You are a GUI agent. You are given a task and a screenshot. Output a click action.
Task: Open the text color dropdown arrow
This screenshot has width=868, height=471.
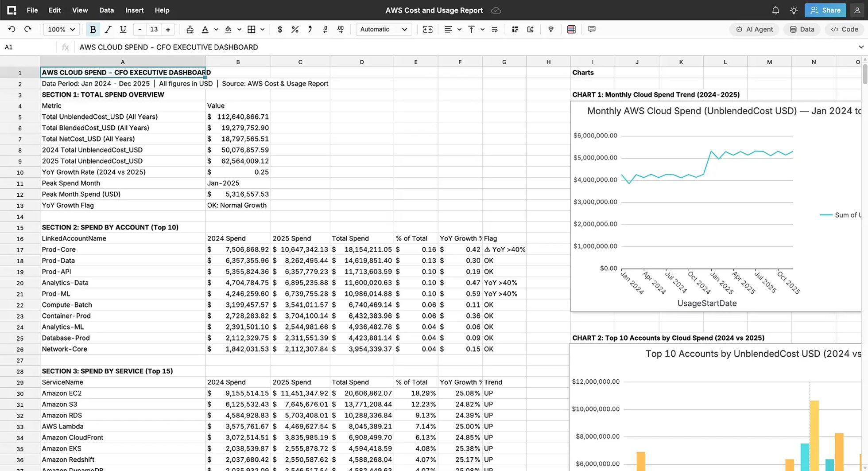pyautogui.click(x=216, y=29)
